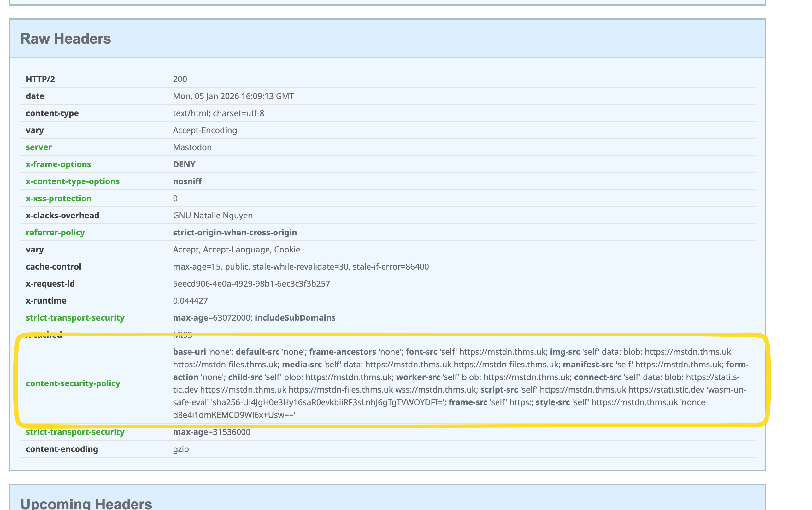Click the x-frame-options header name
Image resolution: width=812 pixels, height=510 pixels.
(58, 164)
